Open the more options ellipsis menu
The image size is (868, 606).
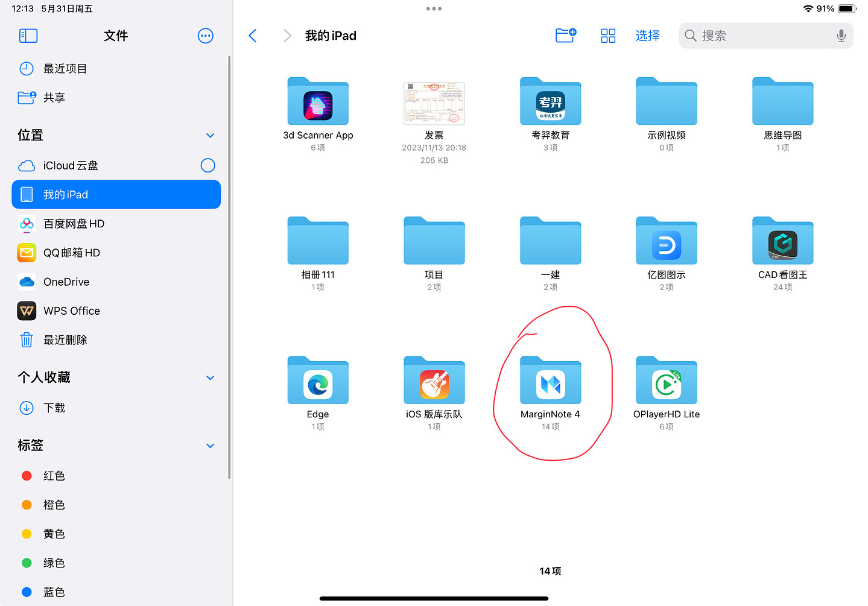point(205,36)
